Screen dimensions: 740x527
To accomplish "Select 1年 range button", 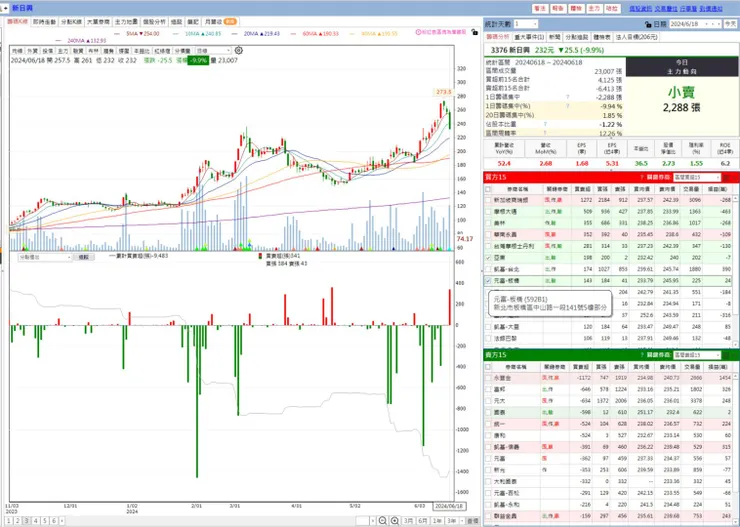I will tap(437, 521).
